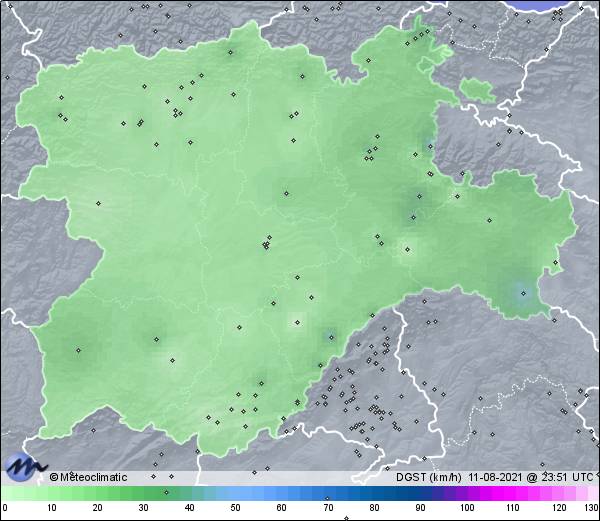
Task: Click the scale label 40
Action: pyautogui.click(x=190, y=508)
